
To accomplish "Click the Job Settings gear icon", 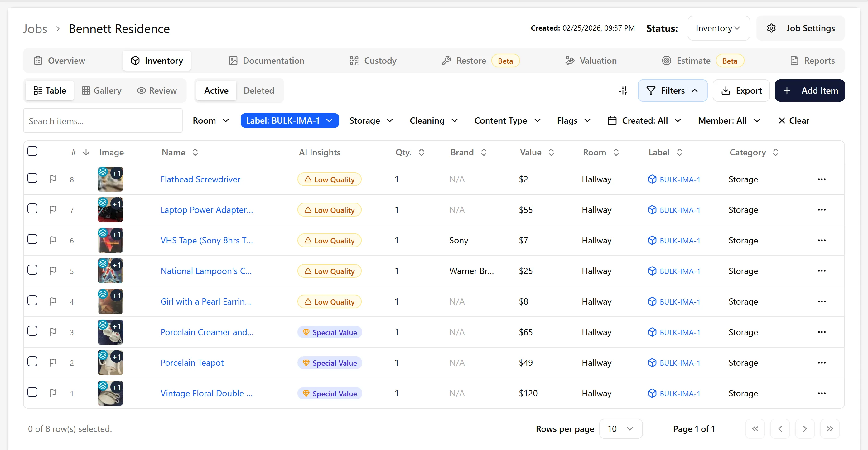I will [771, 28].
